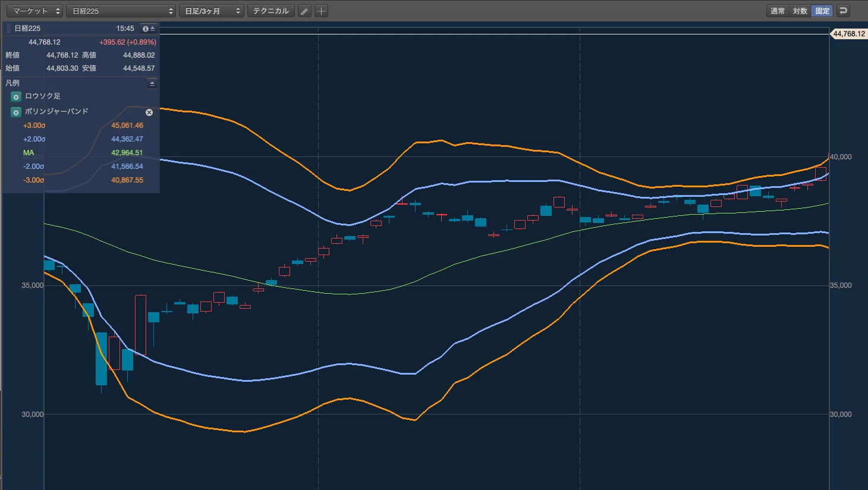Click the info icon in 日経225 panel header
Viewport: 868px width, 490px height.
click(x=145, y=29)
